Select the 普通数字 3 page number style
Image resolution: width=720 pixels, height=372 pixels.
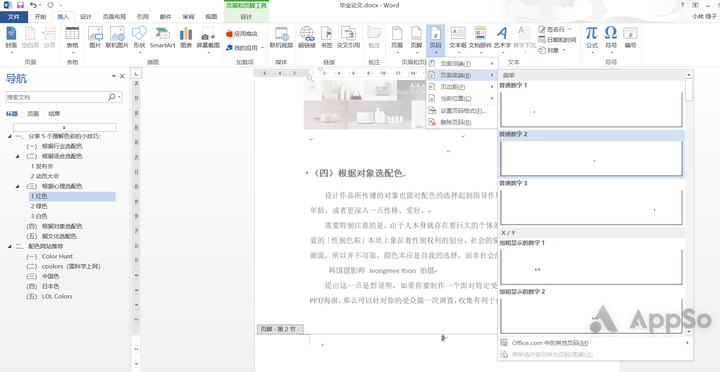[x=591, y=203]
